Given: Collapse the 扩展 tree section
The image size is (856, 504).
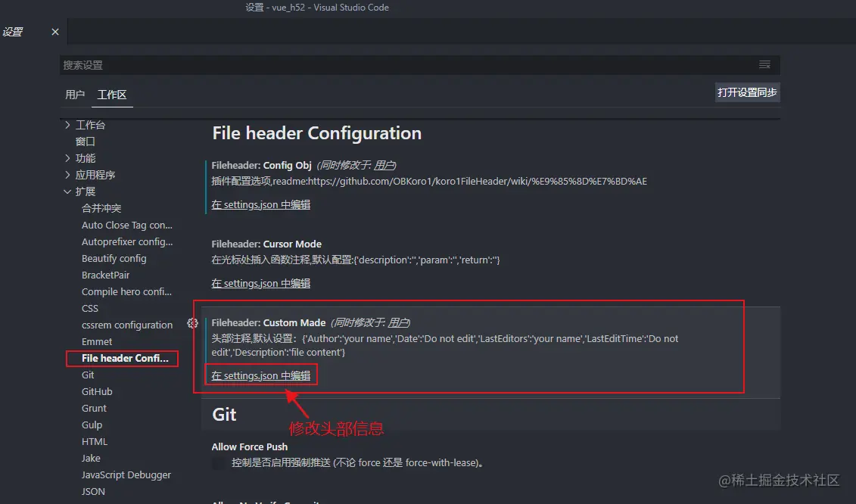Looking at the screenshot, I should pyautogui.click(x=67, y=191).
